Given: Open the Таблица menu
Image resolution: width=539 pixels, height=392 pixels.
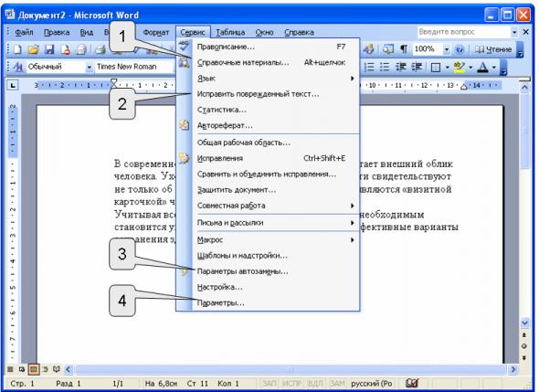Looking at the screenshot, I should coord(230,32).
